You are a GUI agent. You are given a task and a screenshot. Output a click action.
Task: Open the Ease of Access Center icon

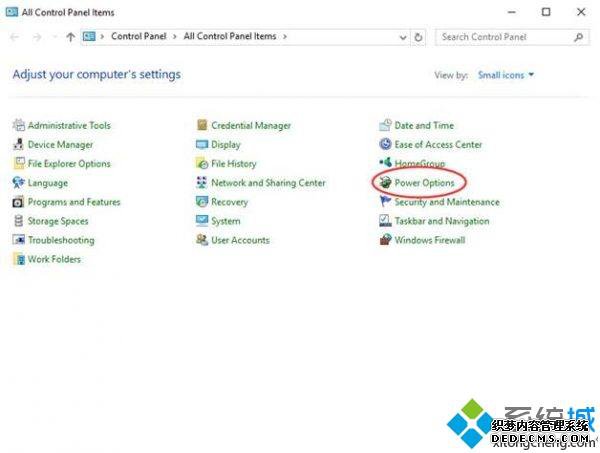(x=385, y=144)
